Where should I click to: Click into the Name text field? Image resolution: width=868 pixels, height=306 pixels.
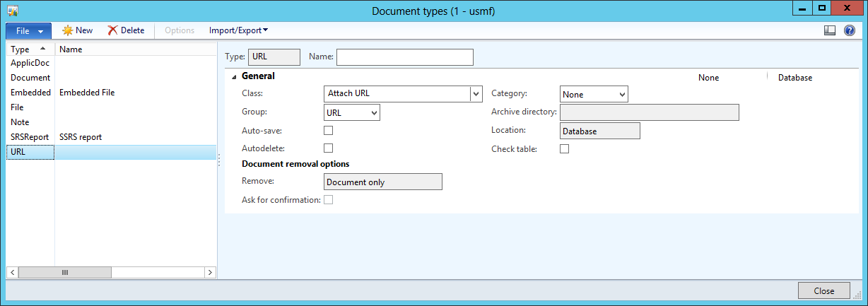tap(404, 57)
